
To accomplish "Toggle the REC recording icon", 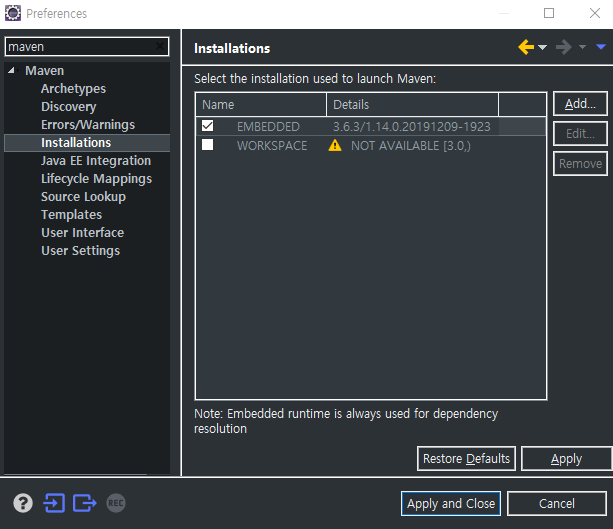I will (x=116, y=503).
